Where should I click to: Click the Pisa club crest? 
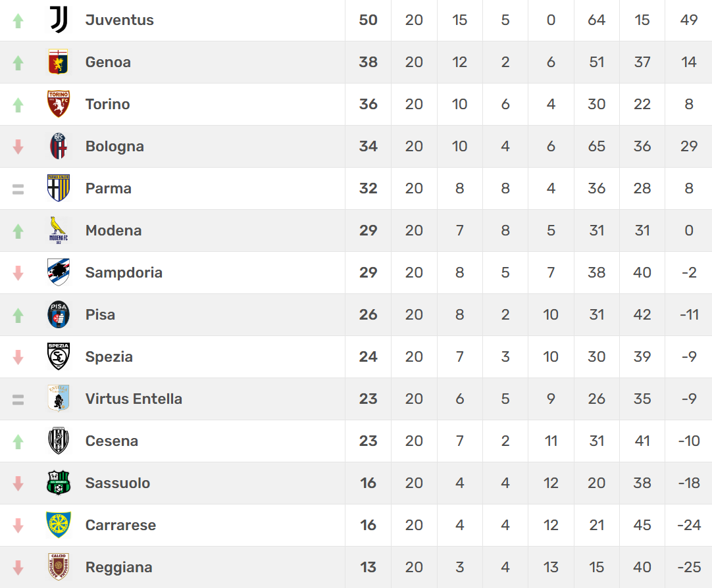(x=59, y=314)
